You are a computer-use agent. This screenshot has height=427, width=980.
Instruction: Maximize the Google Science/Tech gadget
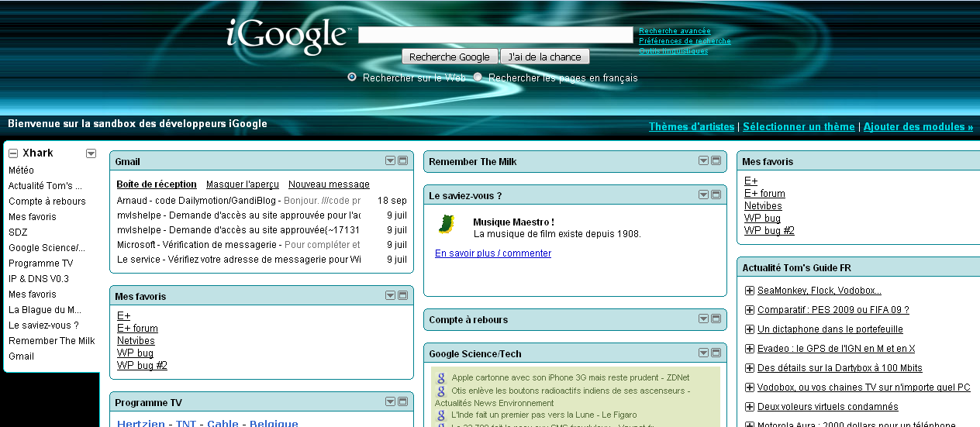point(716,353)
